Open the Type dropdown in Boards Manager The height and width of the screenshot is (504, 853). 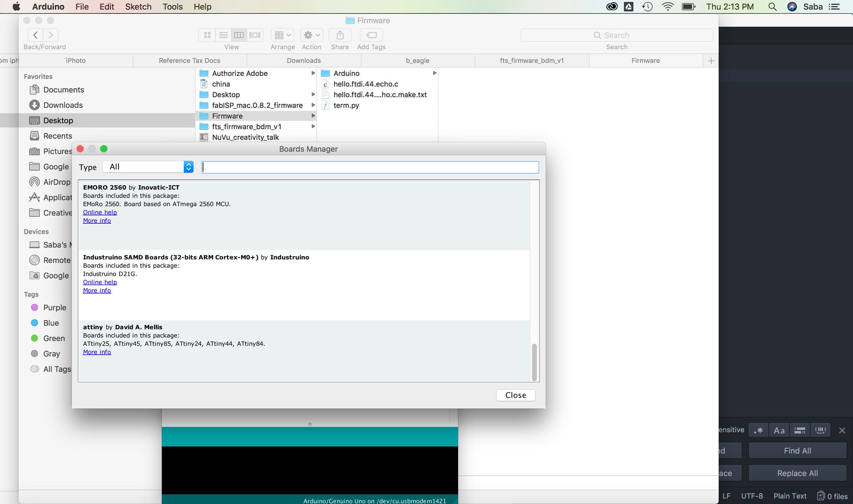(148, 167)
